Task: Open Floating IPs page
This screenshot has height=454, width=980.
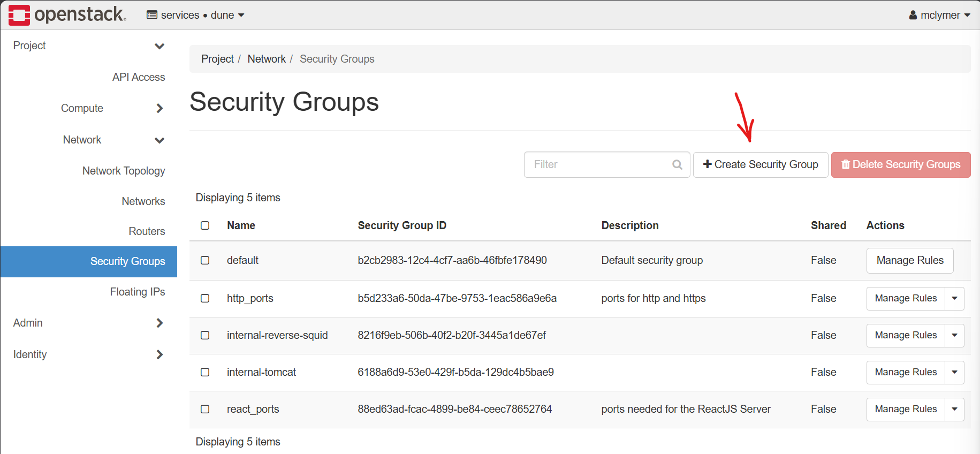Action: (x=138, y=292)
